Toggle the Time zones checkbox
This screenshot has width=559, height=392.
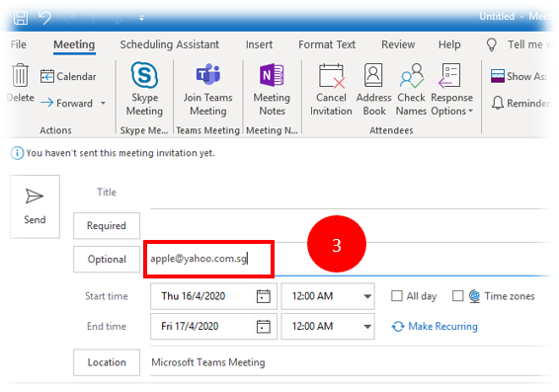pyautogui.click(x=457, y=296)
